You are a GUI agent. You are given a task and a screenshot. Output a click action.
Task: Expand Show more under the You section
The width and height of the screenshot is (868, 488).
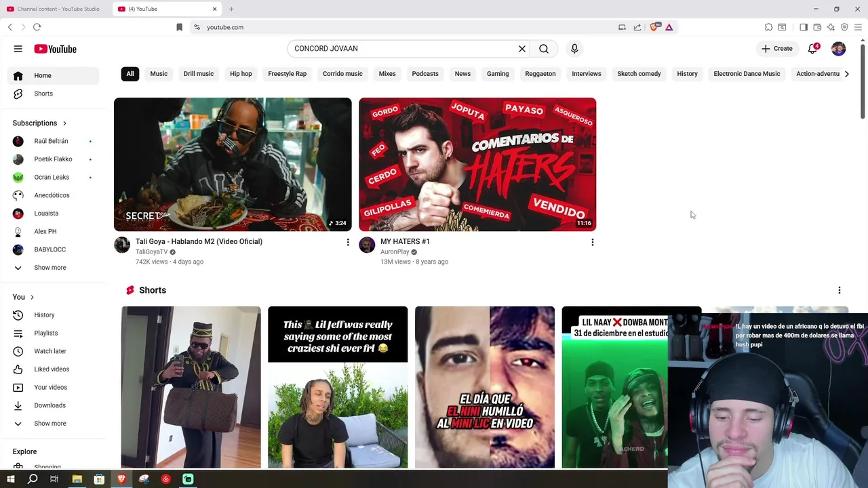[53, 424]
